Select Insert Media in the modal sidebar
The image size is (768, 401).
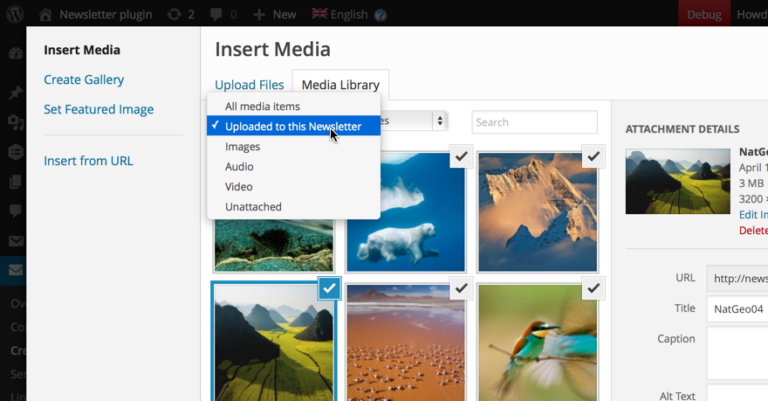(82, 50)
